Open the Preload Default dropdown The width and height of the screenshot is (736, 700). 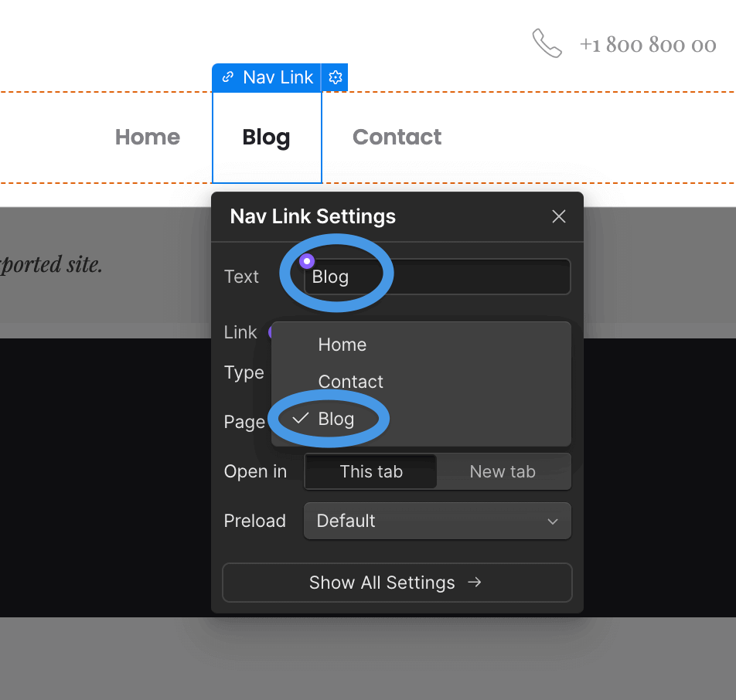point(438,521)
